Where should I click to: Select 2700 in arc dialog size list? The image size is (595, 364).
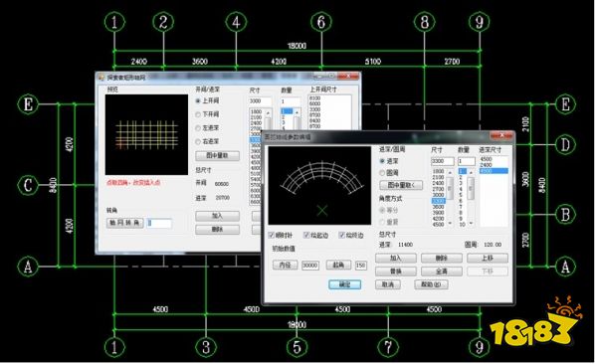click(x=438, y=189)
